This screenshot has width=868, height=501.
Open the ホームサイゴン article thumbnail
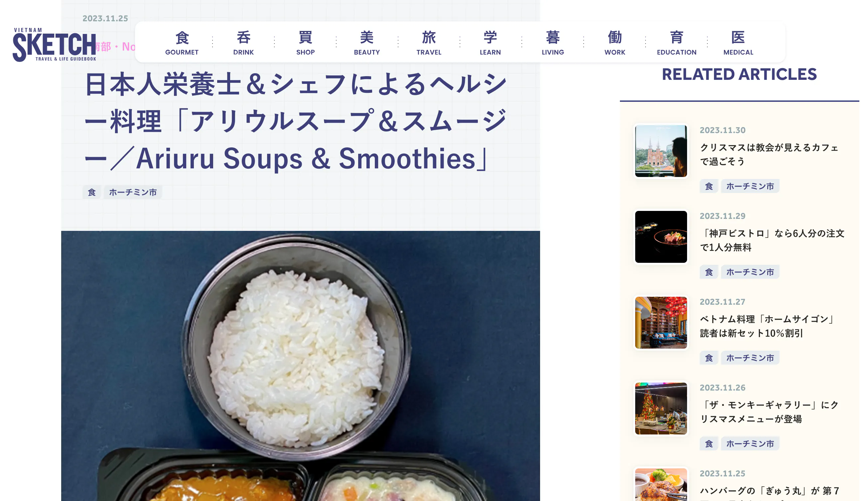(x=661, y=322)
